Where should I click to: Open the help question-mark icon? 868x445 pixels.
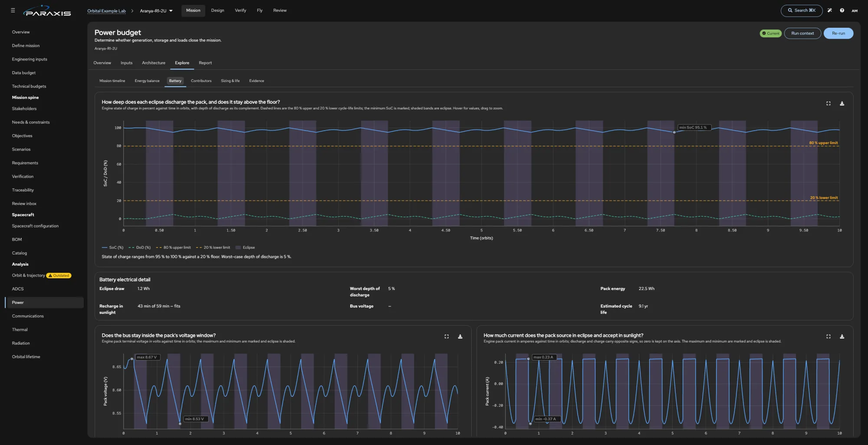842,10
